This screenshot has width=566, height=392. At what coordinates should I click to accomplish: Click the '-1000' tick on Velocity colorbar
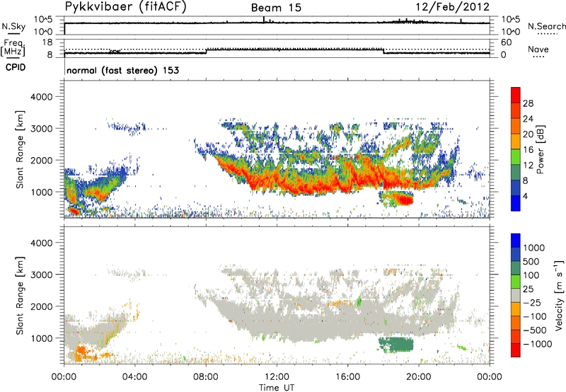538,344
